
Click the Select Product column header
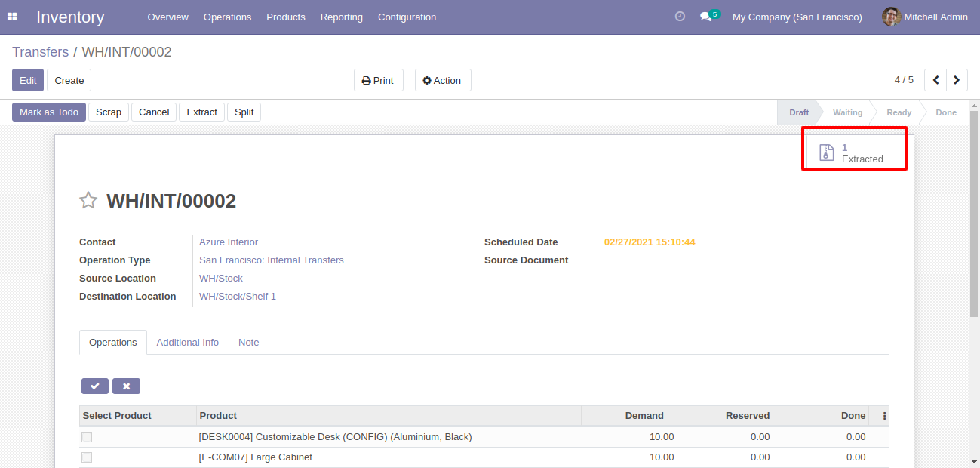click(137, 416)
